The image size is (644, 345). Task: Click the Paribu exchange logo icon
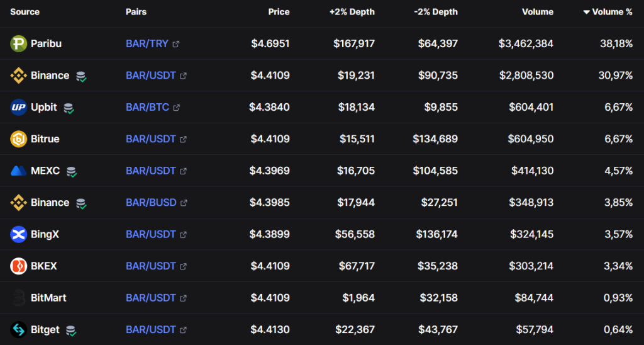tap(18, 43)
